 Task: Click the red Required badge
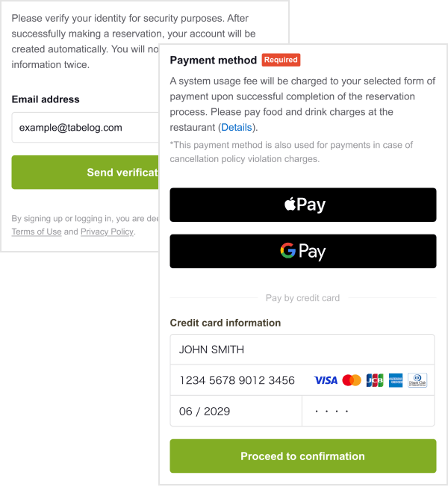point(281,60)
